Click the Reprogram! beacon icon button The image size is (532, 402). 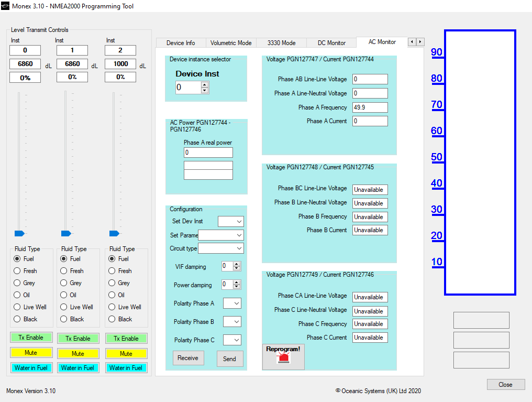[x=283, y=356]
